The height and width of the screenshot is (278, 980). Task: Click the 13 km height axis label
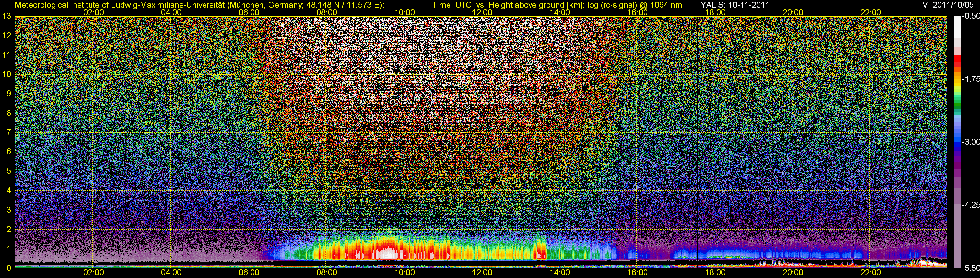click(x=7, y=16)
